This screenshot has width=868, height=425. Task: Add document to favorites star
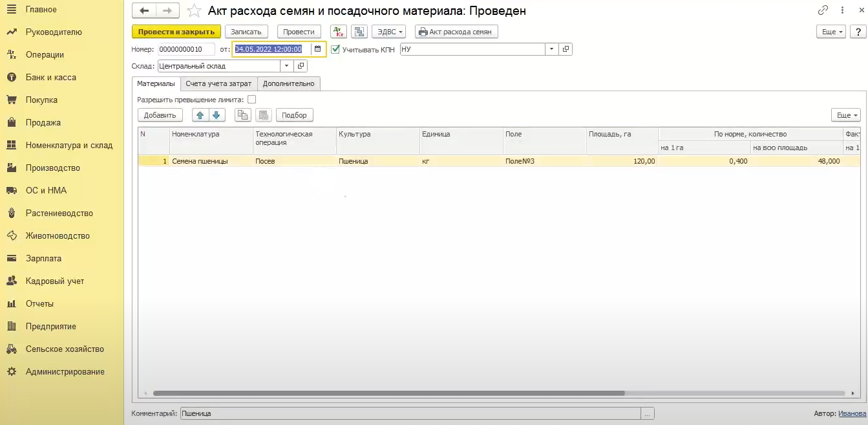(193, 11)
